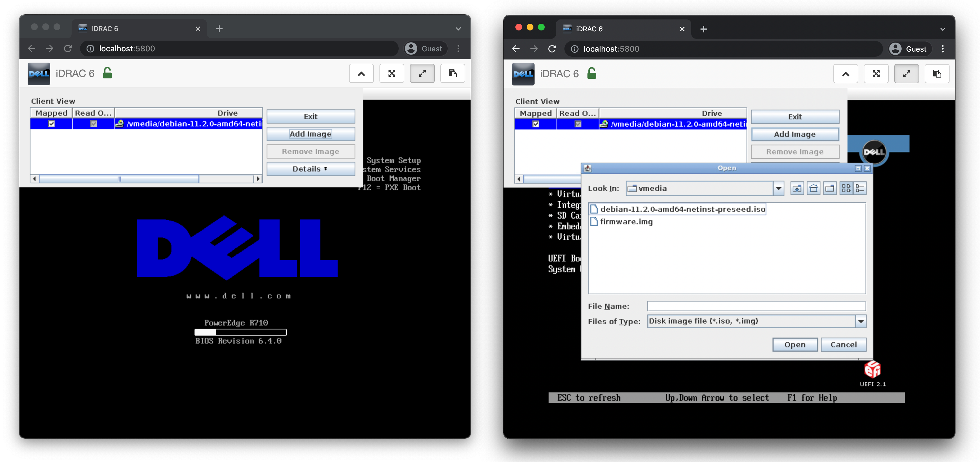The image size is (980, 462).
Task: Switch Open dialog to Details view
Action: (860, 188)
